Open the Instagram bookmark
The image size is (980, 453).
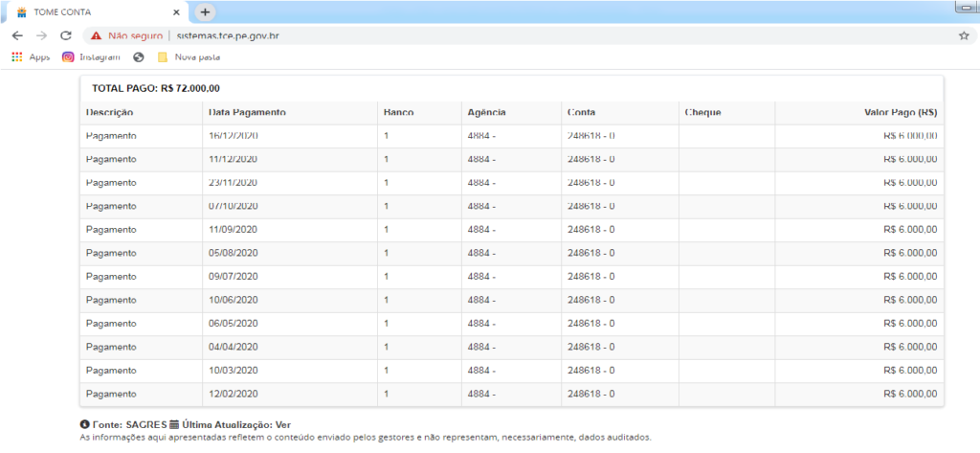coord(91,57)
